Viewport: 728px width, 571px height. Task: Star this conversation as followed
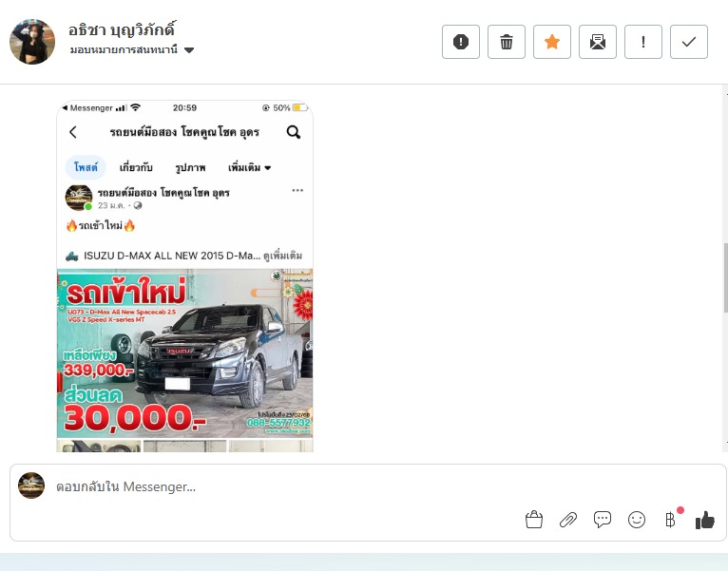coord(552,42)
